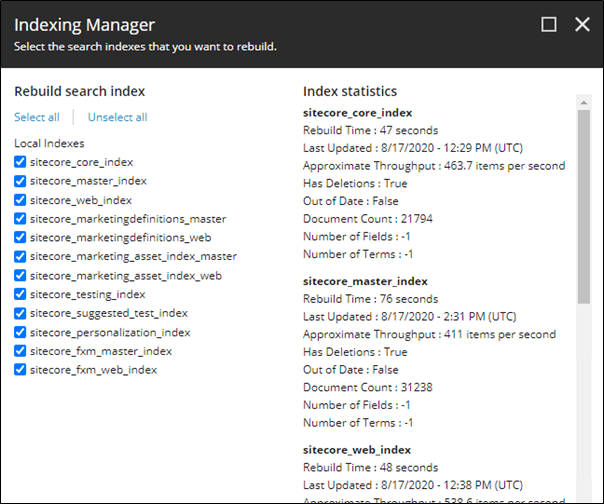604x504 pixels.
Task: Click 'Rebuild Time : 48 seconds' text
Action: pos(370,467)
